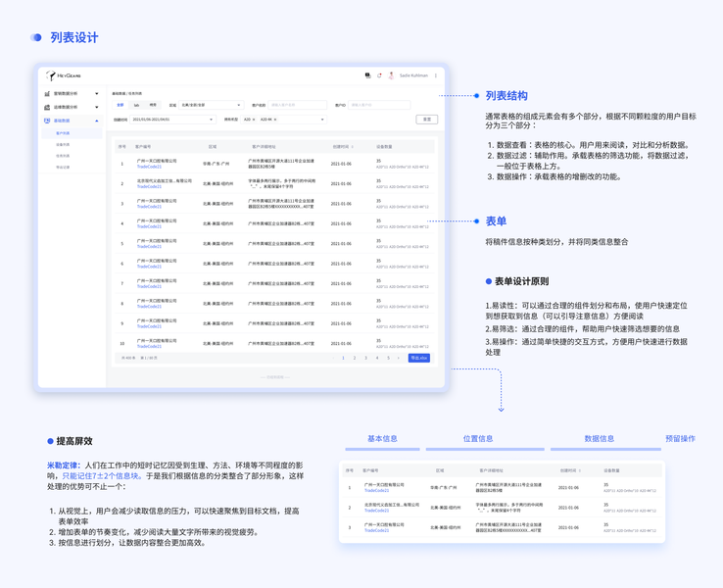This screenshot has height=588, width=723.
Task: Click the 位置信息 label above small table
Action: 478,439
